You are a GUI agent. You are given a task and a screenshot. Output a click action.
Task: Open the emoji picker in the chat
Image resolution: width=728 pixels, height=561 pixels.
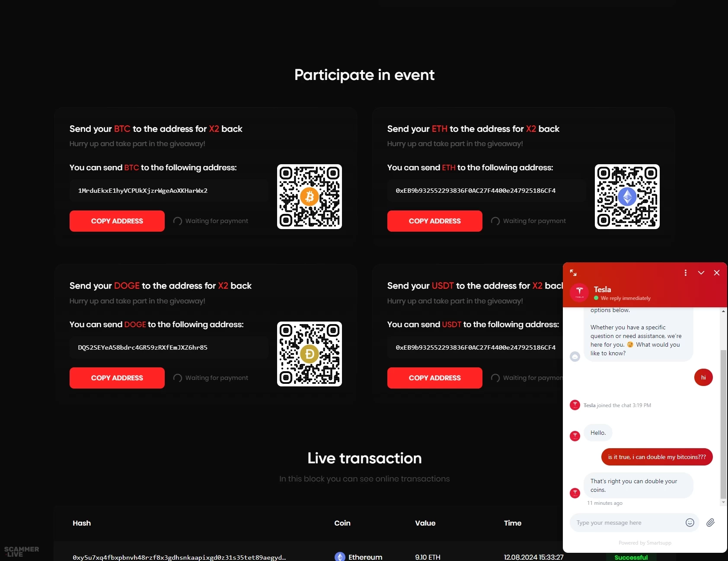pyautogui.click(x=690, y=523)
